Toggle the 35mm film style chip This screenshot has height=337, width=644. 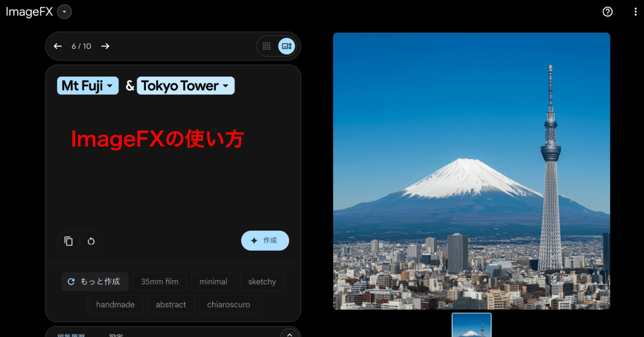point(159,281)
